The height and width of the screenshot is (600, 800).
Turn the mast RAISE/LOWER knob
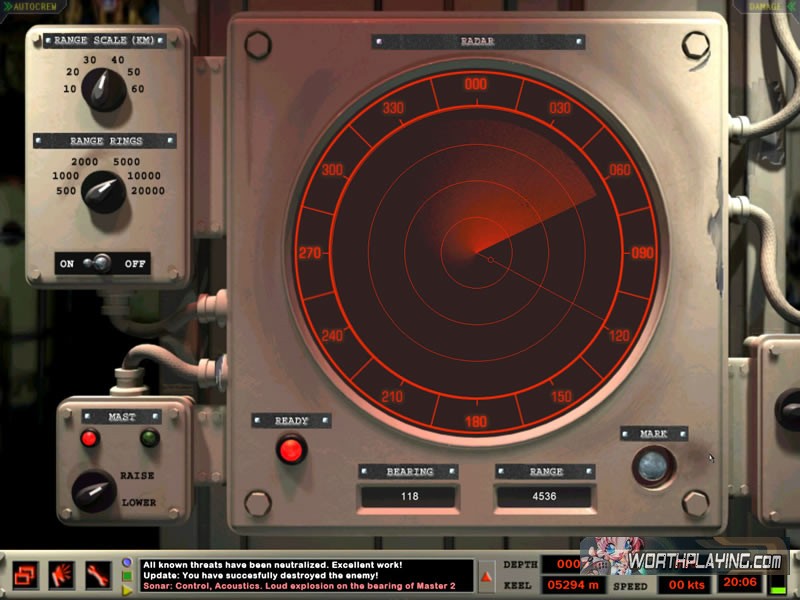93,490
